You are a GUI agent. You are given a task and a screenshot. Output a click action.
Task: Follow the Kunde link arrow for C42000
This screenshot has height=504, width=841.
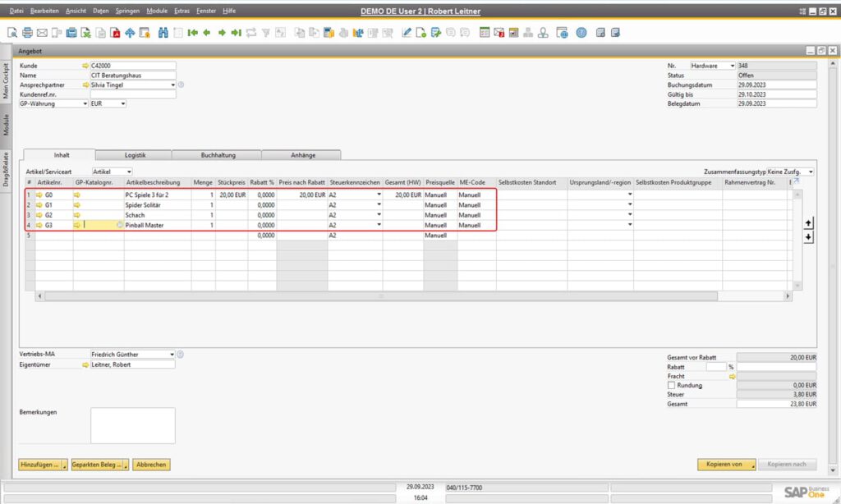point(85,66)
